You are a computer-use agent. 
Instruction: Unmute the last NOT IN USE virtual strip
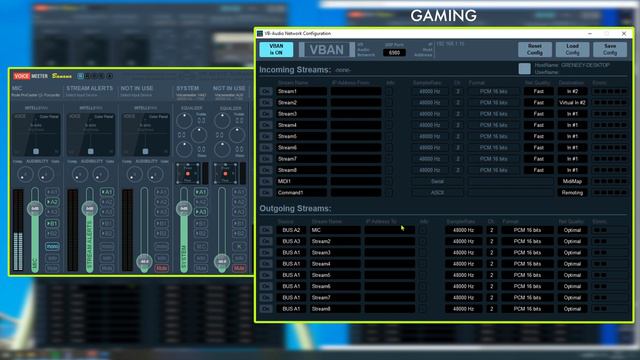239,269
